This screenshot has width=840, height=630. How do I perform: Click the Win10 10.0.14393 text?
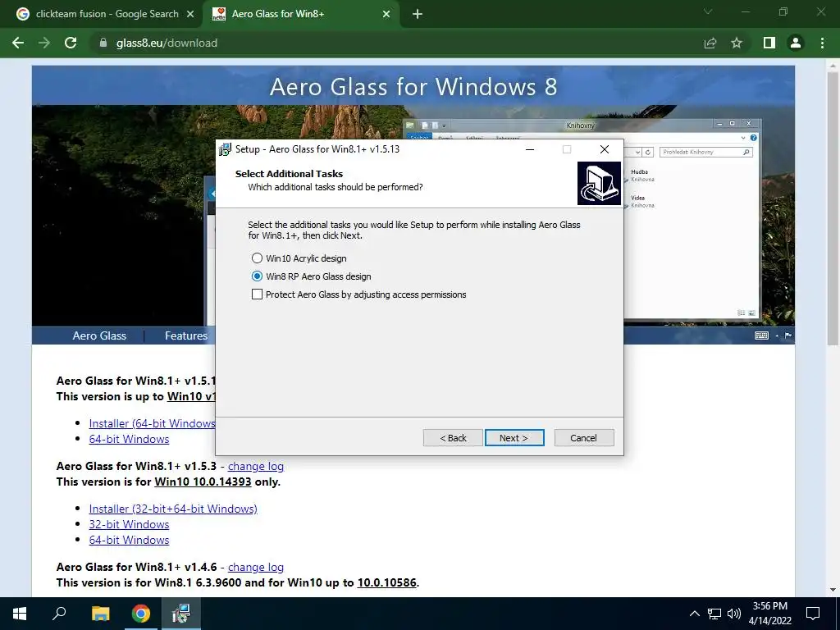203,482
